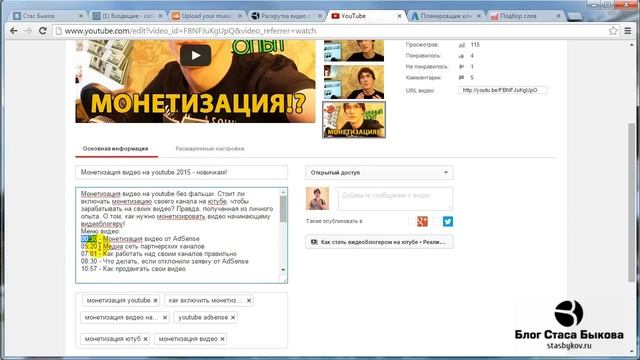Click the views bar chart icon
This screenshot has height=360, width=640.
[x=462, y=45]
